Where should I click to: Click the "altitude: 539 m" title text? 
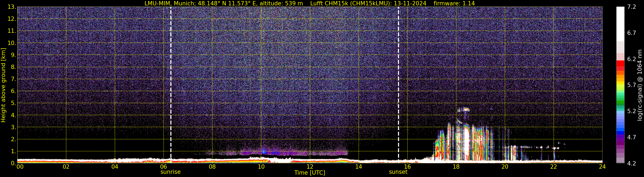pyautogui.click(x=281, y=3)
